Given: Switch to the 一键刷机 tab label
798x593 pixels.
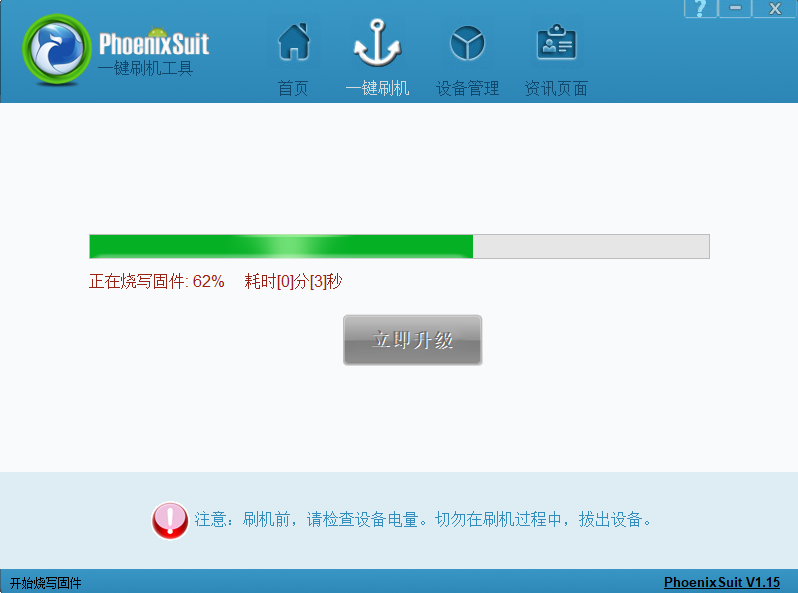Looking at the screenshot, I should 377,89.
